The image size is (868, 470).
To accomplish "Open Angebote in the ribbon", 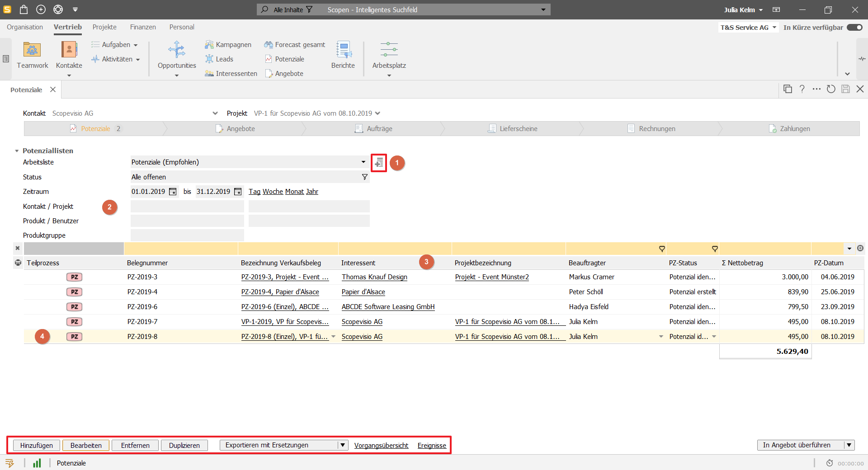I will (x=284, y=74).
